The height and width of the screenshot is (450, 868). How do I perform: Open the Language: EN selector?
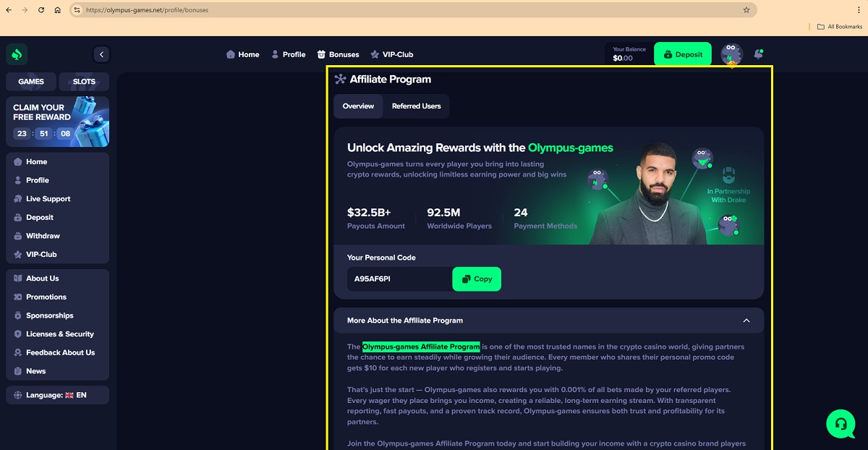click(57, 395)
